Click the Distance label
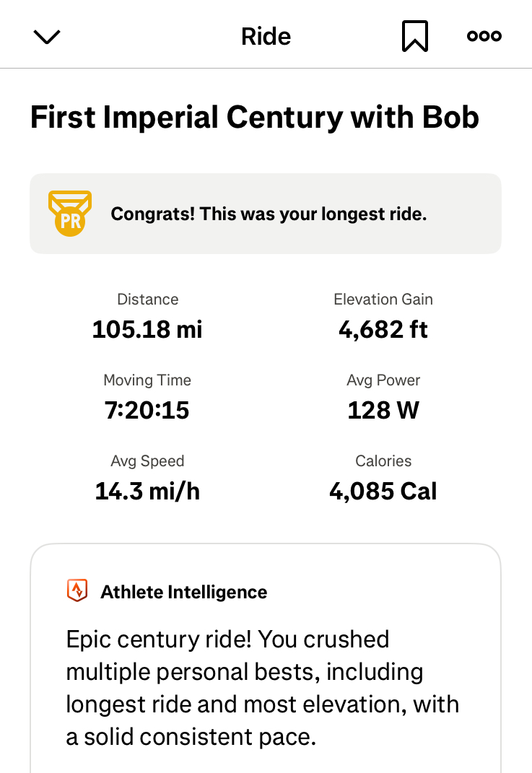Image resolution: width=532 pixels, height=773 pixels. [147, 300]
